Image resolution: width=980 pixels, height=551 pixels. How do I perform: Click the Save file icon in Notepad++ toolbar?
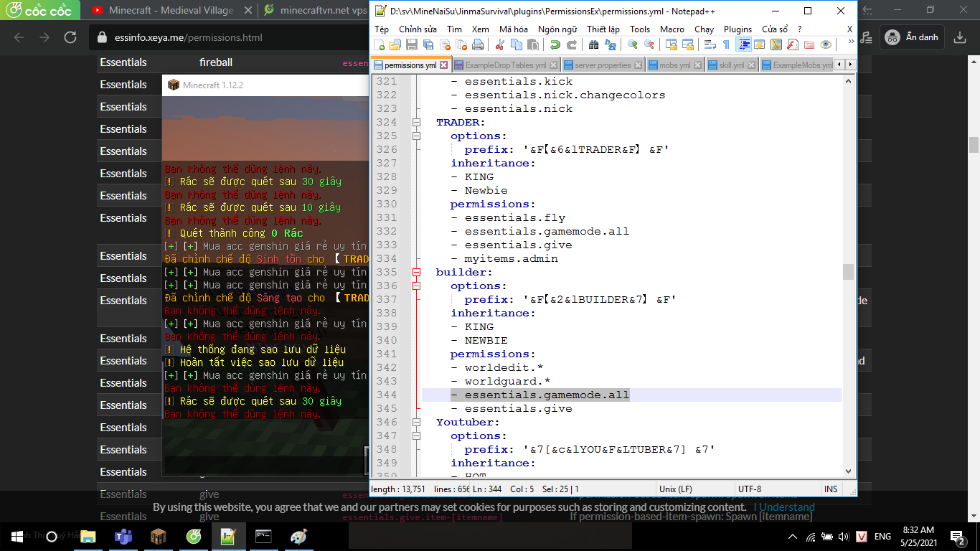coord(412,44)
